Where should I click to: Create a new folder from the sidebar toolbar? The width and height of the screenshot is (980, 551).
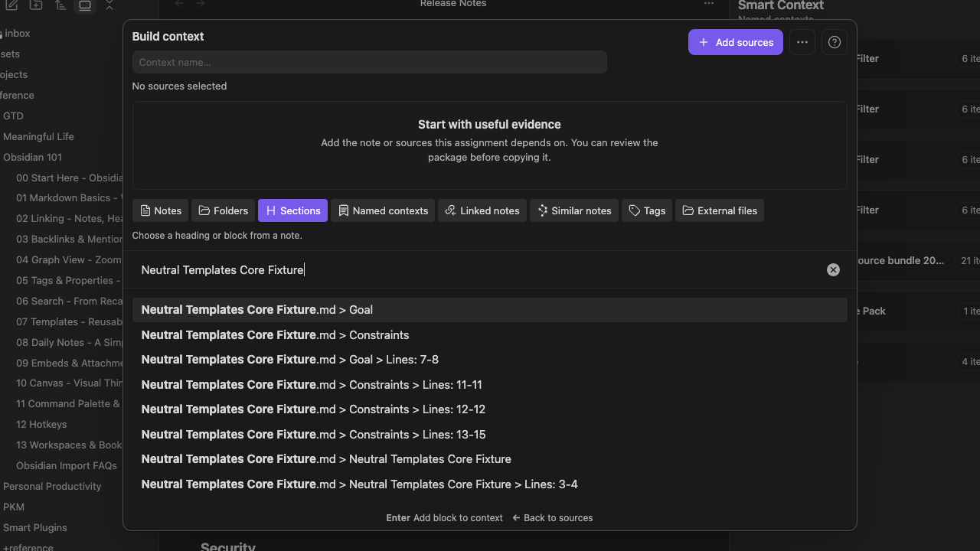[x=36, y=5]
